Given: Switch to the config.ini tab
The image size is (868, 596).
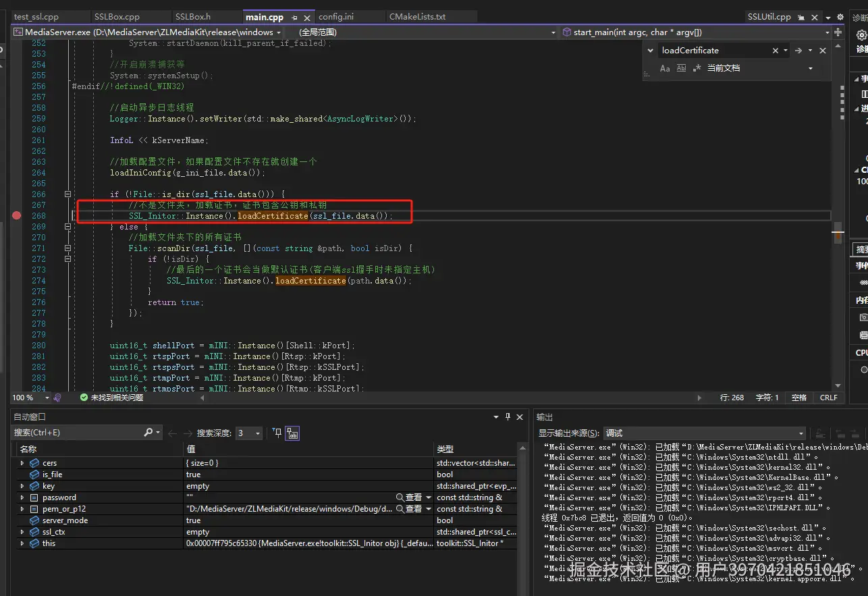Looking at the screenshot, I should (x=336, y=17).
